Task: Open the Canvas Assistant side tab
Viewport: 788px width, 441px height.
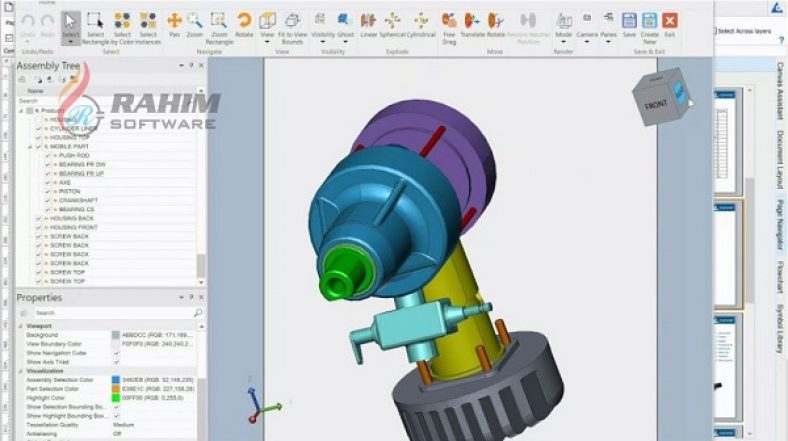Action: click(x=780, y=91)
